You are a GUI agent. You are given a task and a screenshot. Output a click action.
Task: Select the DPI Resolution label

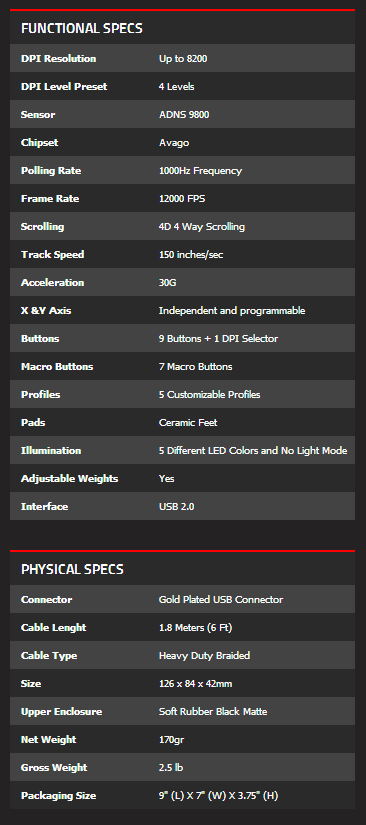point(58,58)
